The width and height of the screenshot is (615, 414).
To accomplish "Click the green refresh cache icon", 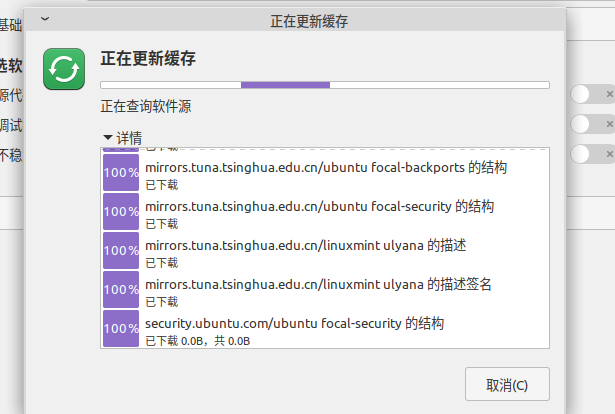I will pos(64,69).
